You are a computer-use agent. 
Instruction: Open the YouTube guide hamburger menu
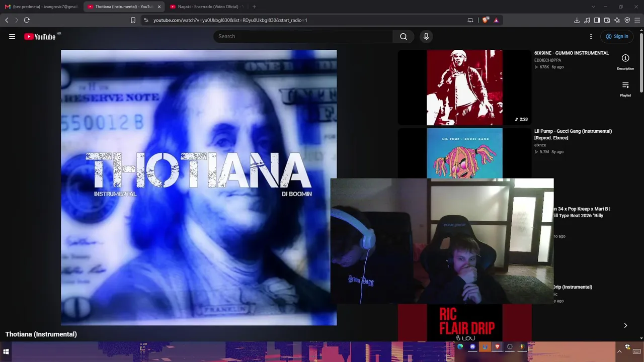pos(12,36)
